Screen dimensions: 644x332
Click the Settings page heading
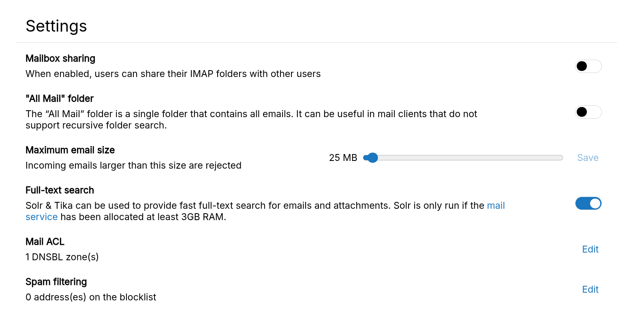coord(56,26)
